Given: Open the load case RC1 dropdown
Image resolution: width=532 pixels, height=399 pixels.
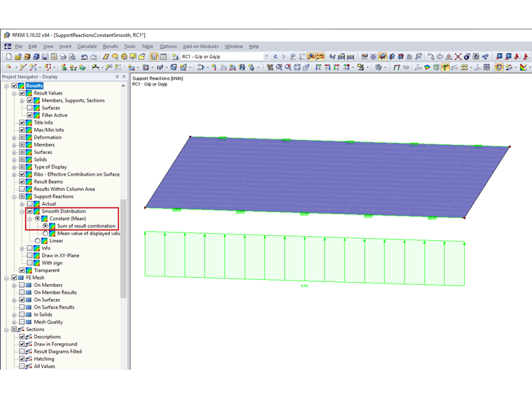Looking at the screenshot, I should pyautogui.click(x=266, y=57).
